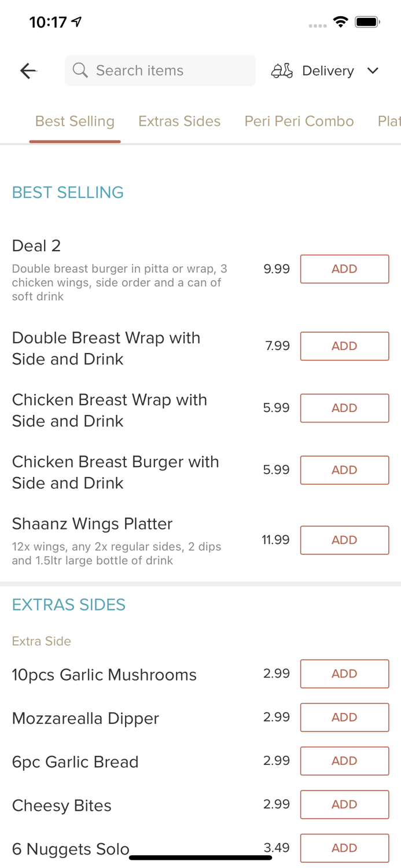Viewport: 401px width, 868px height.
Task: Tap the battery indicator
Action: 367,21
